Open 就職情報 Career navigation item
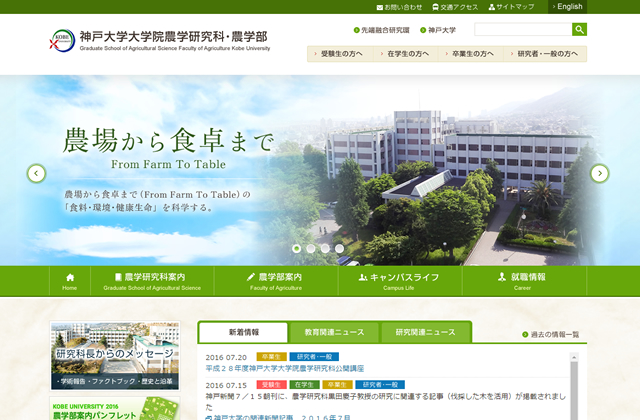 pyautogui.click(x=524, y=281)
